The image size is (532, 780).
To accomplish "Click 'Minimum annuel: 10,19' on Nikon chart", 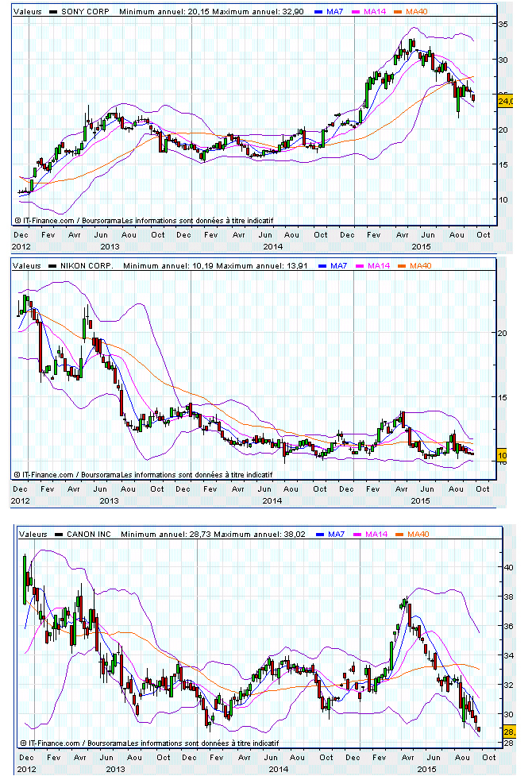I will click(168, 265).
